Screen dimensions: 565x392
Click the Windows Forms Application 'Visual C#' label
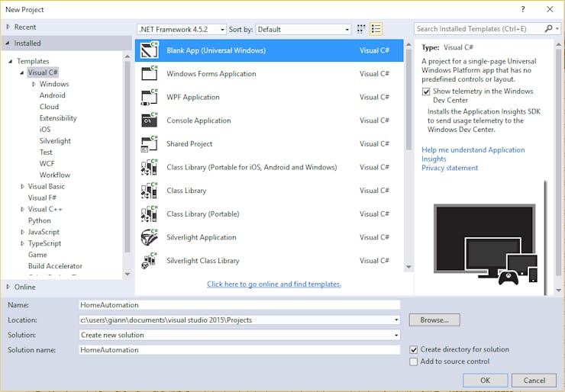[374, 73]
